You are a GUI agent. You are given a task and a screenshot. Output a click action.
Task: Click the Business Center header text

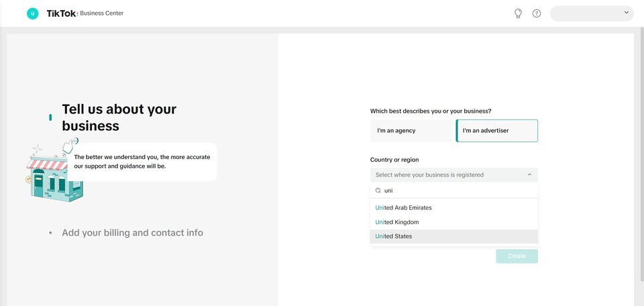tap(102, 13)
